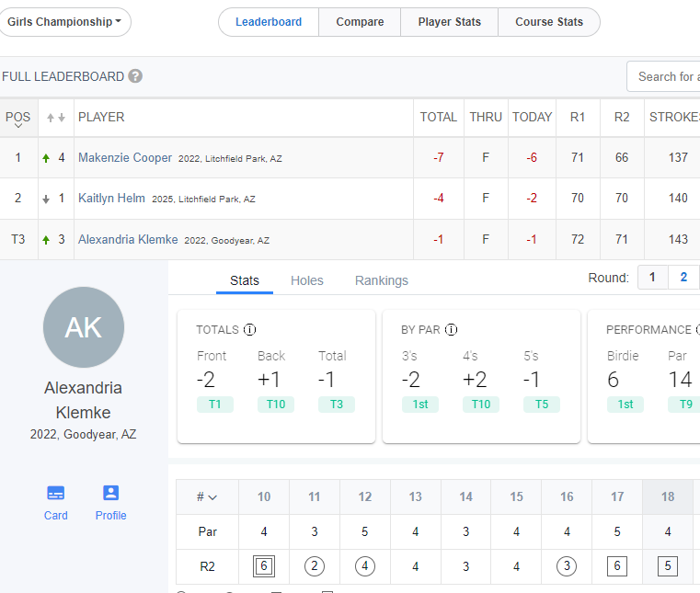Open the Girls Championship dropdown
Image resolution: width=700 pixels, height=593 pixels.
pos(64,22)
